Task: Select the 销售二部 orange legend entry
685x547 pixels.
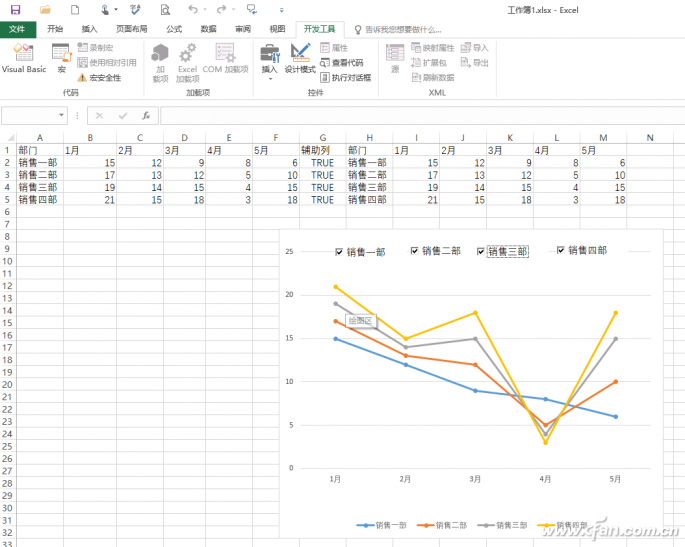Action: pos(442,525)
